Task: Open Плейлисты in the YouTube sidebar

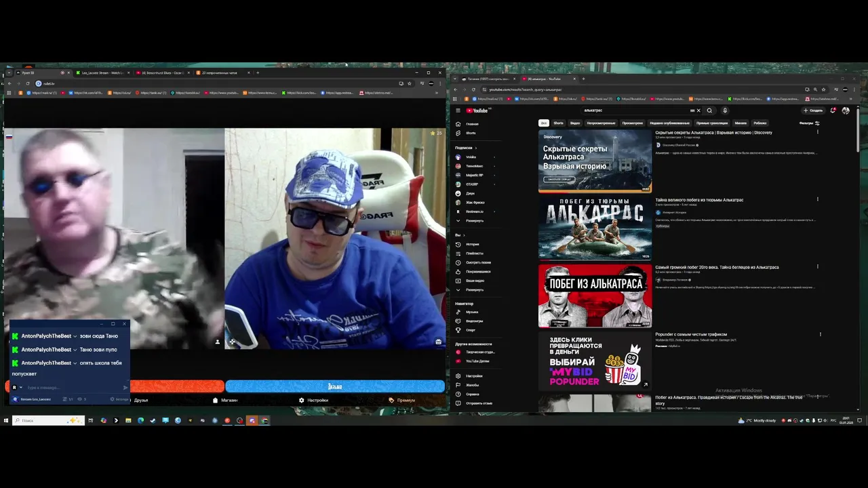Action: [x=474, y=253]
